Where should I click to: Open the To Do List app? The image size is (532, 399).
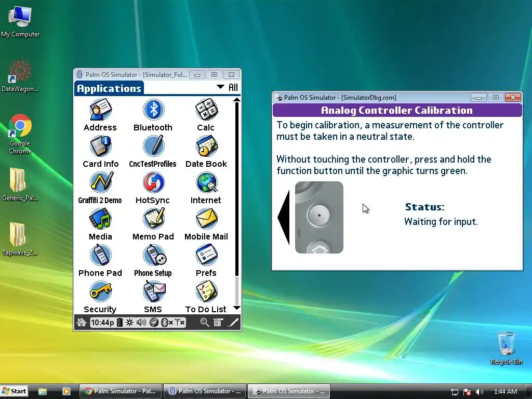coord(206,297)
